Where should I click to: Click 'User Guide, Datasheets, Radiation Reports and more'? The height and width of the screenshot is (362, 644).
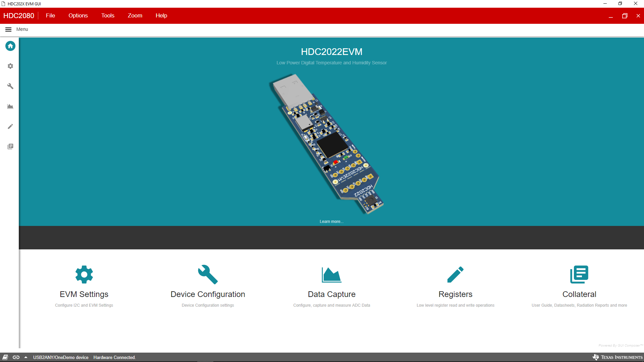coord(579,305)
